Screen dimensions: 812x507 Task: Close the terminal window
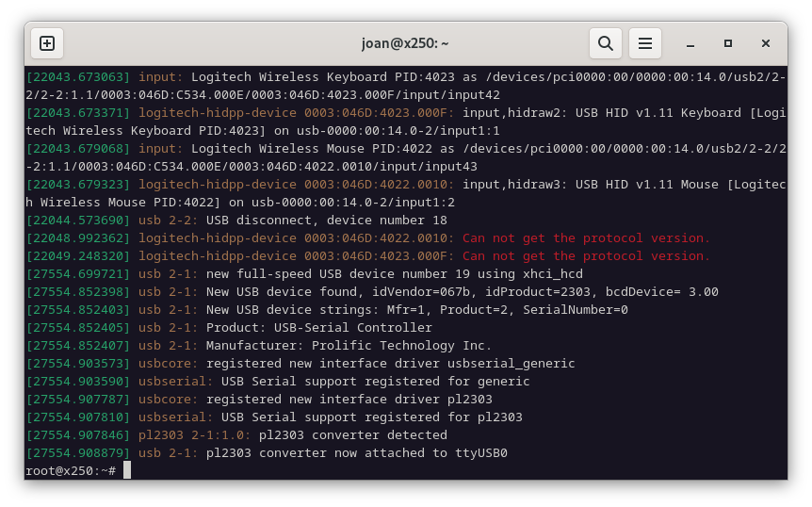pos(766,43)
